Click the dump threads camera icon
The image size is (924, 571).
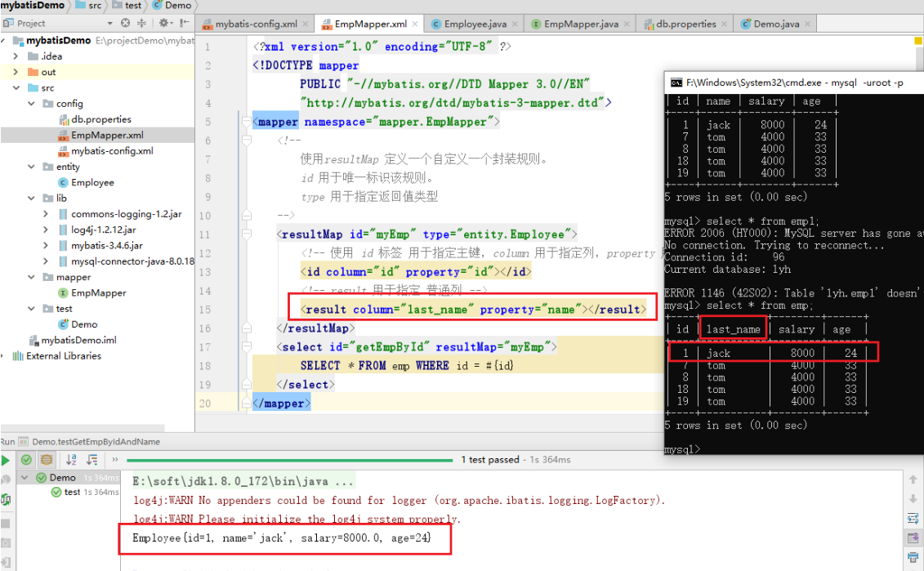[5, 542]
